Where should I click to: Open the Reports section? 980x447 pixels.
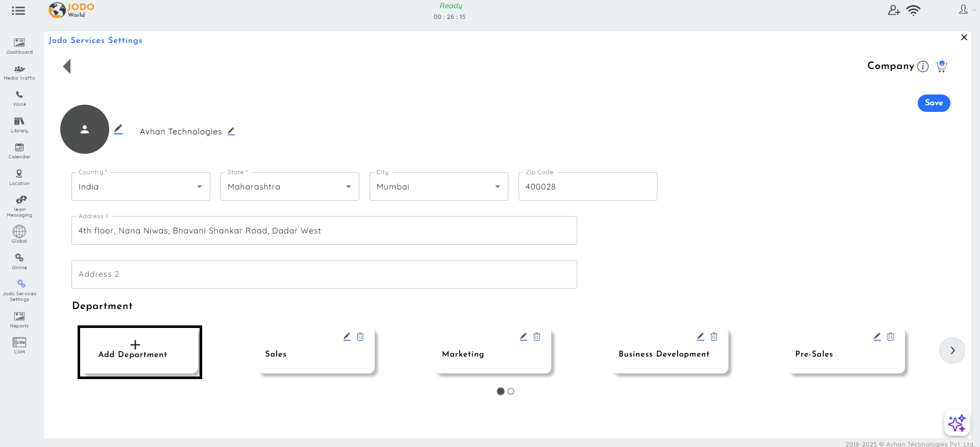[x=19, y=320]
